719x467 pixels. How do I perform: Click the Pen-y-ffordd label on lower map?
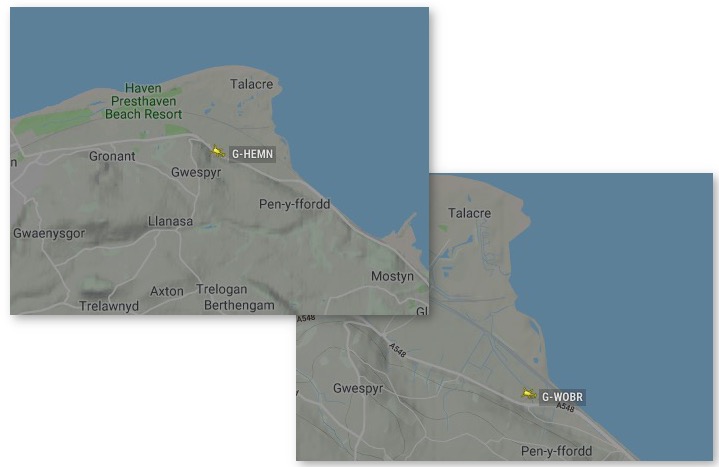(556, 451)
